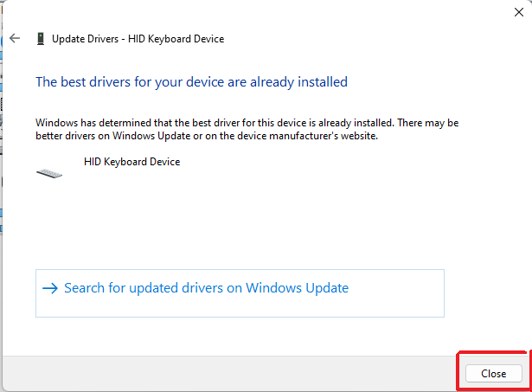Click the blue heading about best drivers already installed
Screen dimensions: 532x392
[191, 82]
